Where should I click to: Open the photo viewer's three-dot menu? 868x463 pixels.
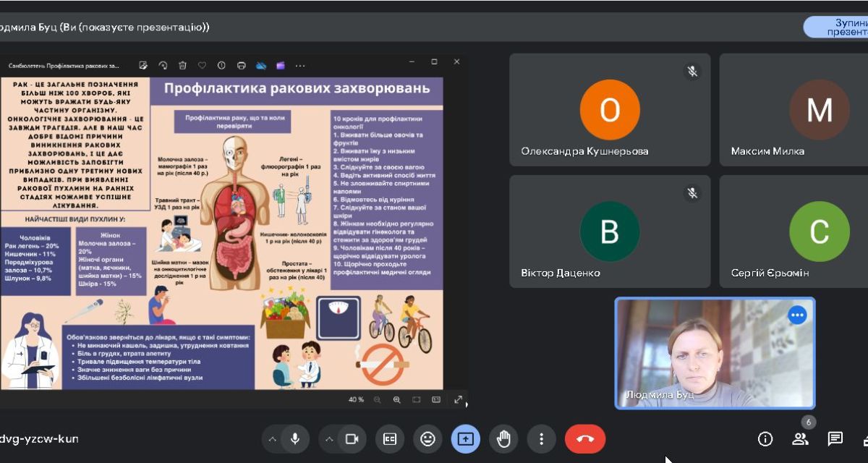300,65
